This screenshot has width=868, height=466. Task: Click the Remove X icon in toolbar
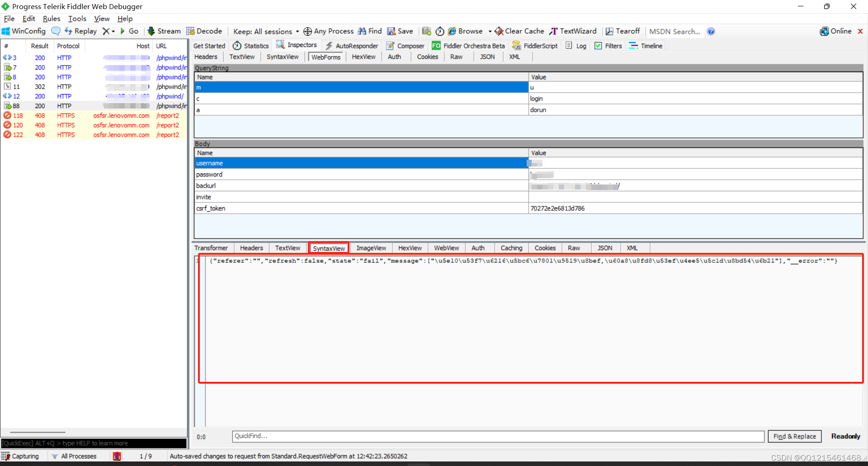pyautogui.click(x=106, y=31)
